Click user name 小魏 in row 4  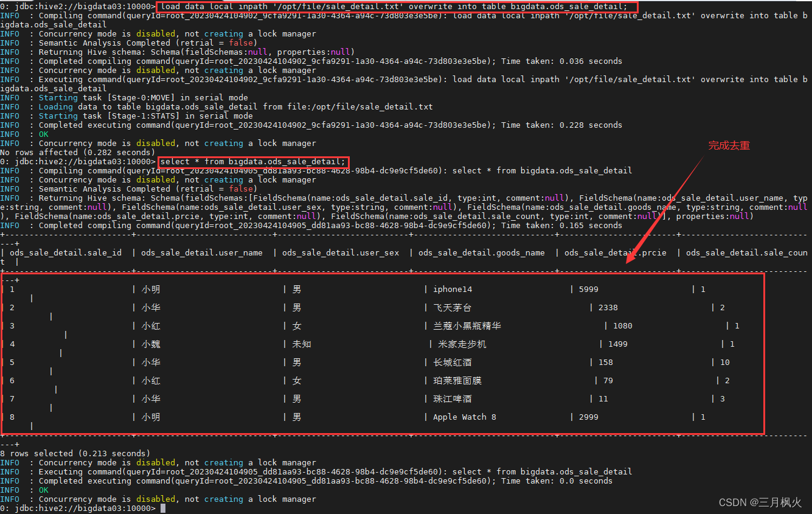click(151, 344)
